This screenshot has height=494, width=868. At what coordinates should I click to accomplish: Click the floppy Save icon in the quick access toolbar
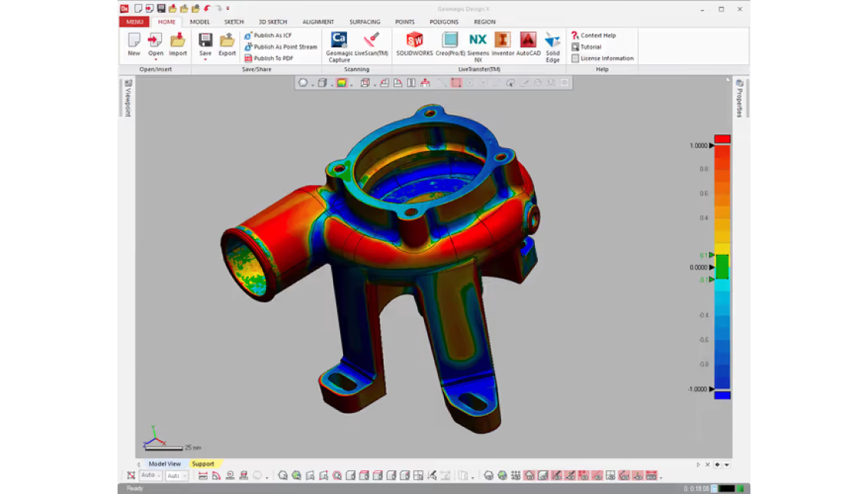click(161, 8)
